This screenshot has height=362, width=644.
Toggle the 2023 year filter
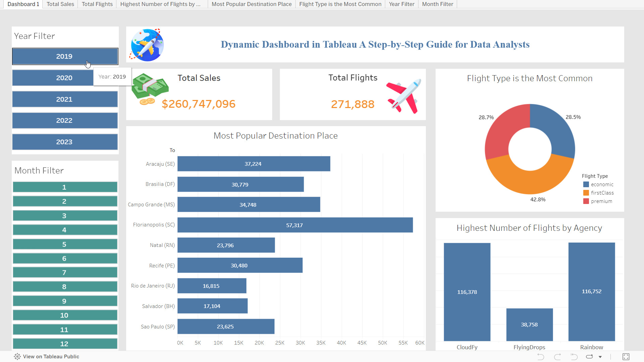click(x=65, y=142)
